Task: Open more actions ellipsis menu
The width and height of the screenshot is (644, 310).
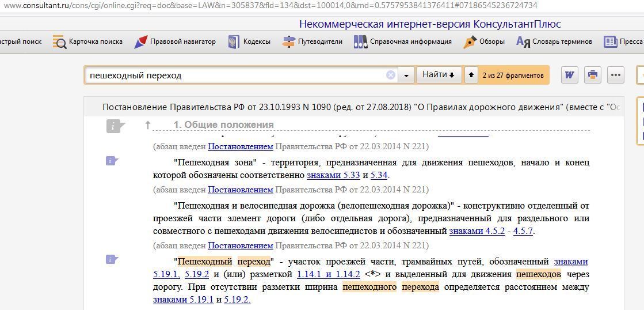Action: (x=615, y=75)
